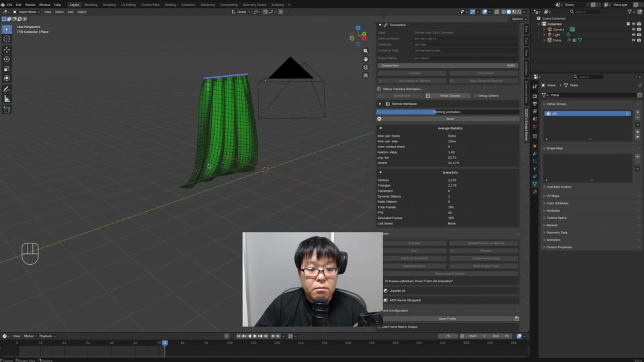Switch to the Modeling workspace tab
This screenshot has width=644, height=362.
tap(91, 5)
